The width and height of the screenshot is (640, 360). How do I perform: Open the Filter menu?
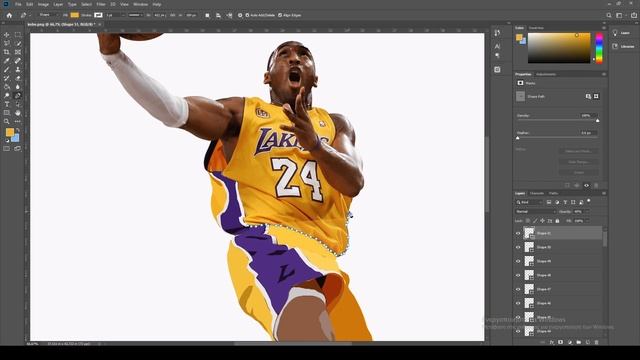(101, 4)
